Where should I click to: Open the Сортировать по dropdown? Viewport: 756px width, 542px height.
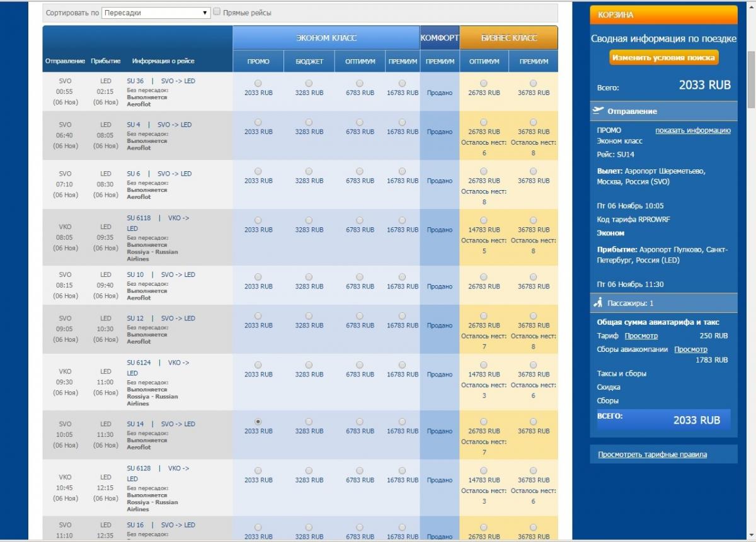pos(156,13)
